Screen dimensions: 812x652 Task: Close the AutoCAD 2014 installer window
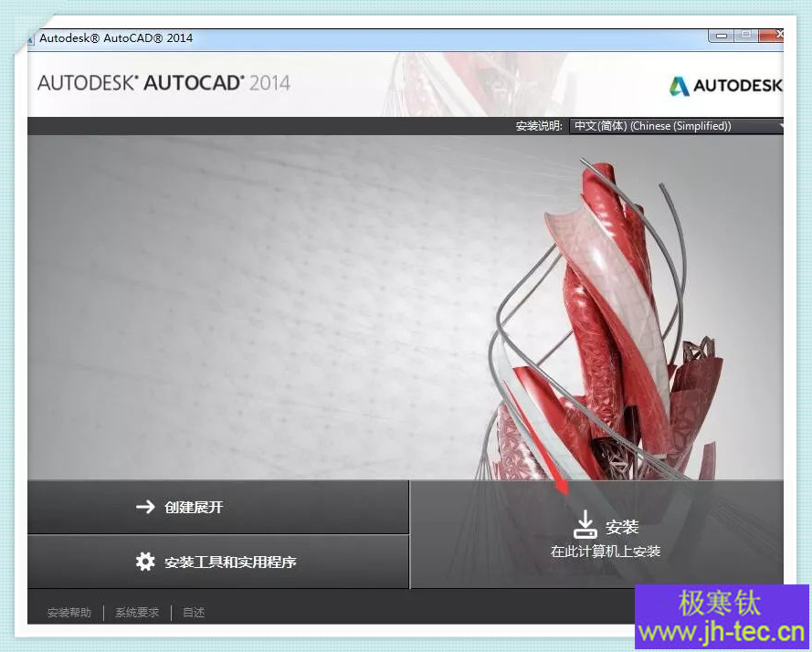(773, 35)
